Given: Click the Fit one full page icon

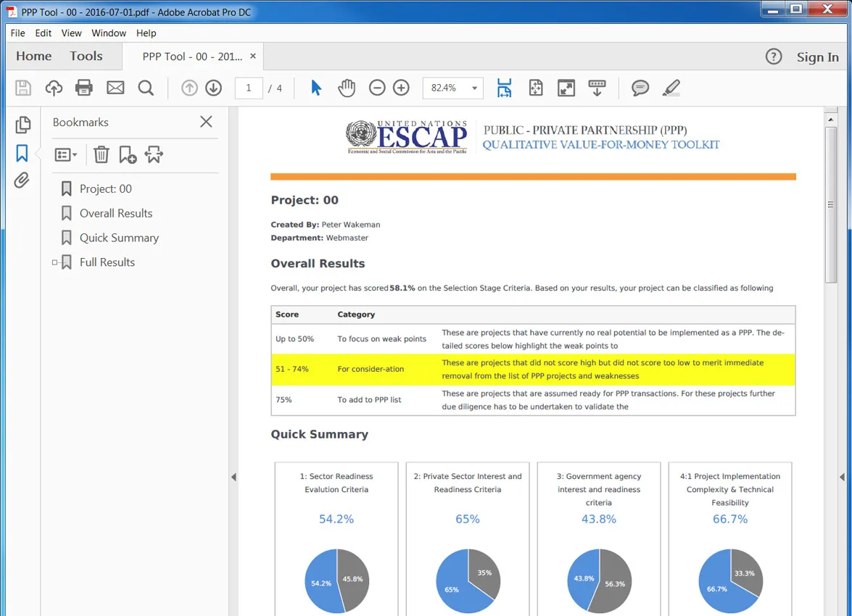Looking at the screenshot, I should [536, 88].
